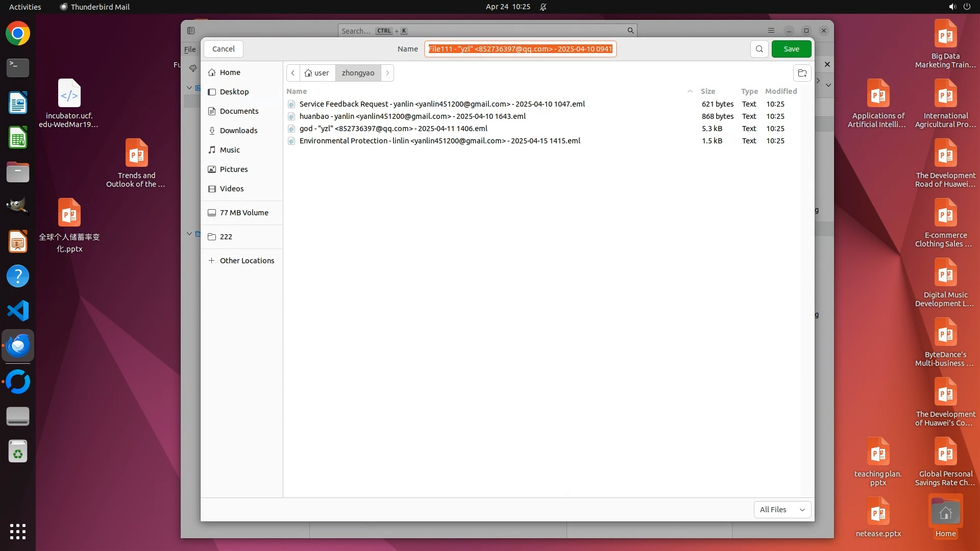This screenshot has width=980, height=551.
Task: Select Other Locations in the sidebar
Action: (x=247, y=261)
